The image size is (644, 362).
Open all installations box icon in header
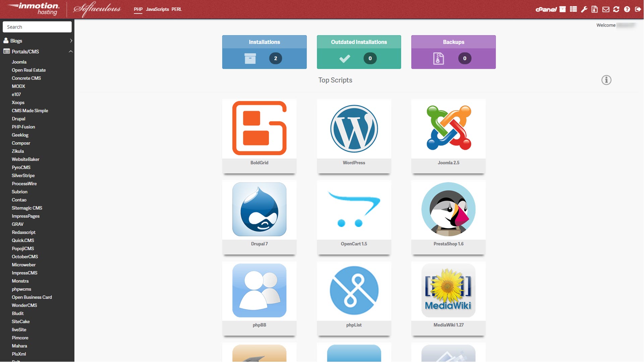pos(562,9)
